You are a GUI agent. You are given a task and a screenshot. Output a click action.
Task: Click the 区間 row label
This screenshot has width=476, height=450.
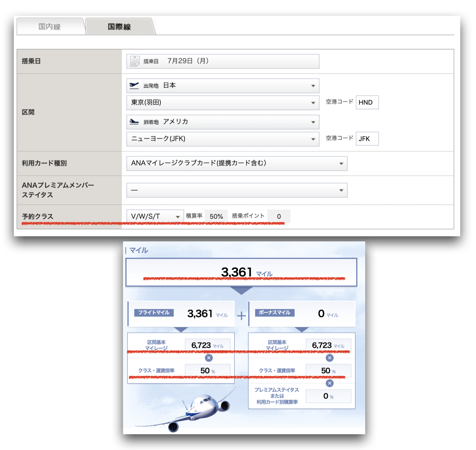pos(28,112)
